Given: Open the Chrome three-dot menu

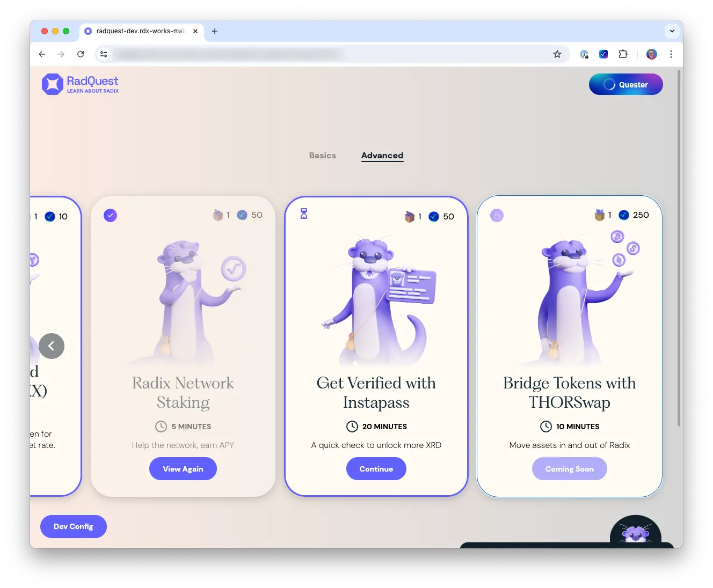Looking at the screenshot, I should tap(671, 54).
